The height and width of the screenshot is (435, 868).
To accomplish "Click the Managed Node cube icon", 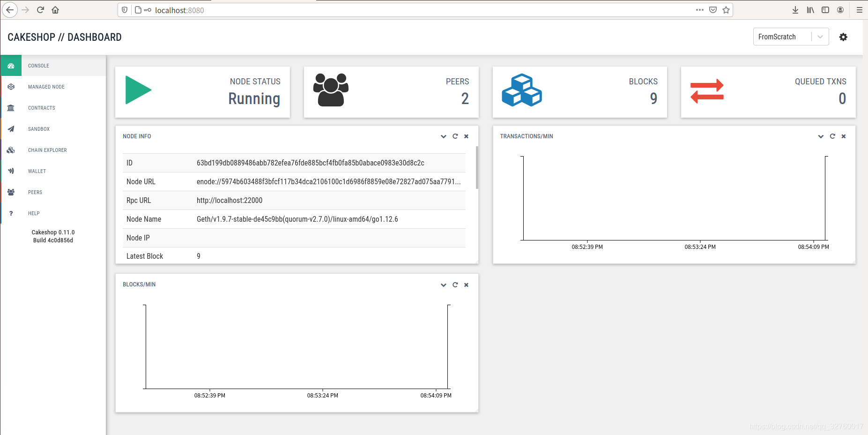I will 11,87.
